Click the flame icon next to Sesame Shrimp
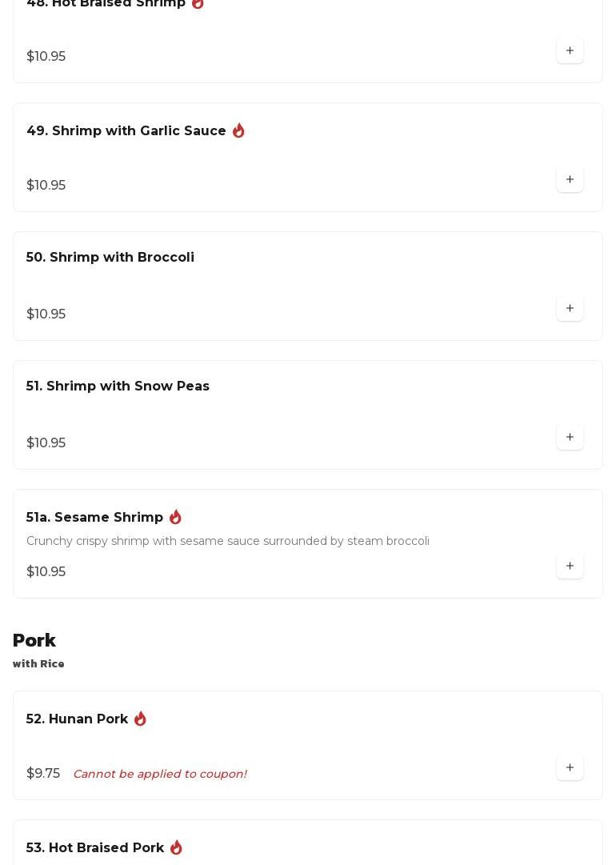This screenshot has height=865, width=616. click(175, 517)
